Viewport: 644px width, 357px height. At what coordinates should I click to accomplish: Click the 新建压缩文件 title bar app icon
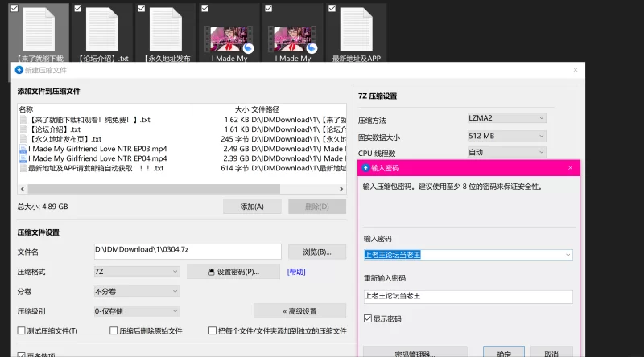click(19, 70)
